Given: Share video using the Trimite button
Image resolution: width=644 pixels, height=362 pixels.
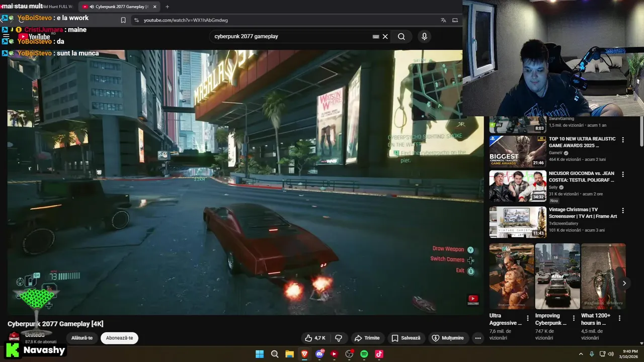Looking at the screenshot, I should 367,338.
